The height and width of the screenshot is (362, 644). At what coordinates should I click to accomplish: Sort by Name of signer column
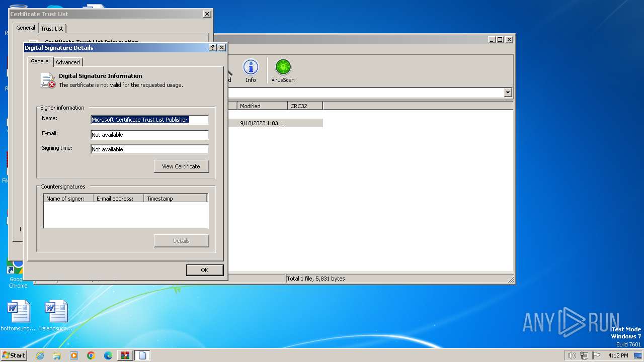tap(68, 199)
